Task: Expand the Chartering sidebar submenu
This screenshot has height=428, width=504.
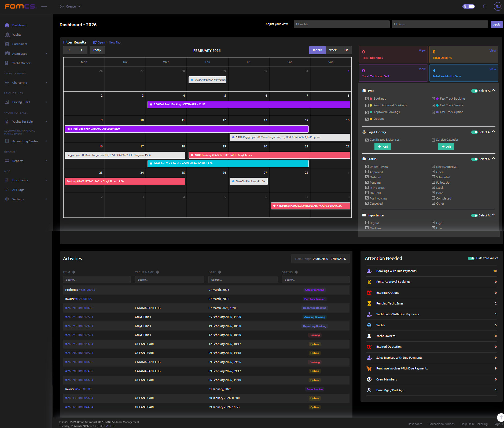Action: click(x=46, y=83)
